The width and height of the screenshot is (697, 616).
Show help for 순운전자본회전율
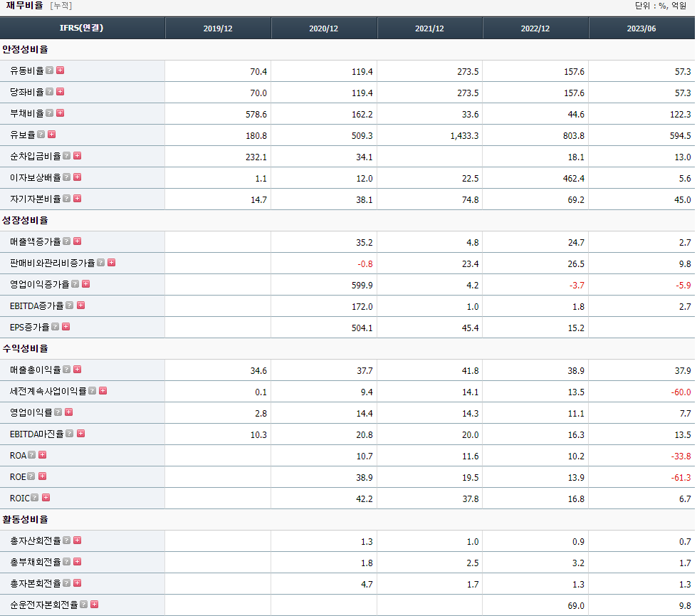click(83, 604)
